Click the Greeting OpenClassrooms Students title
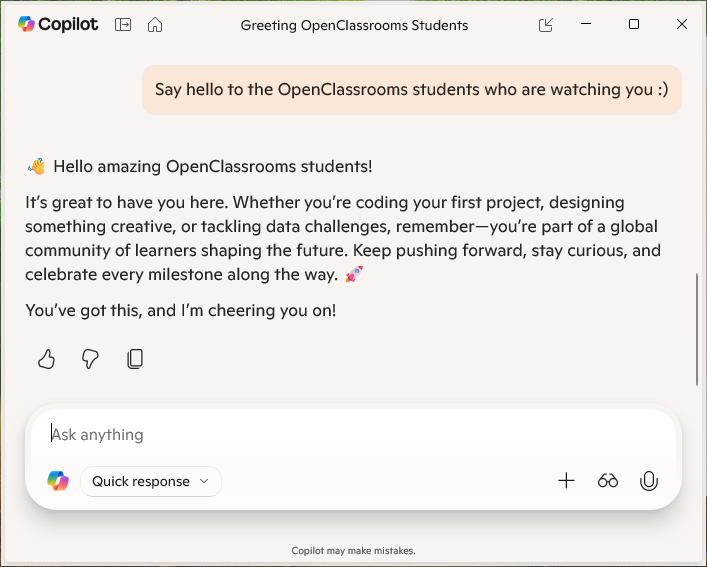707x567 pixels. click(x=354, y=25)
